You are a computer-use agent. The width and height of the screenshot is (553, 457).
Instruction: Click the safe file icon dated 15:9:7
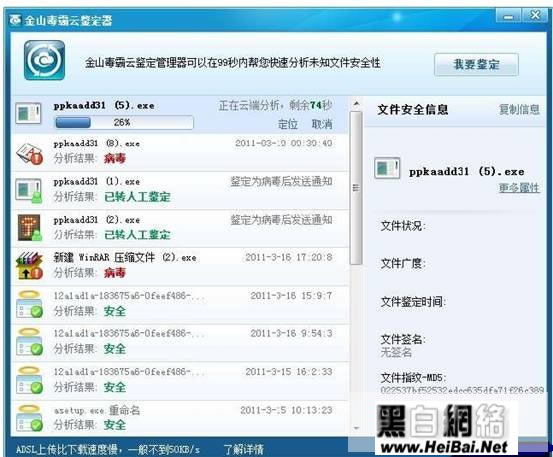[30, 304]
